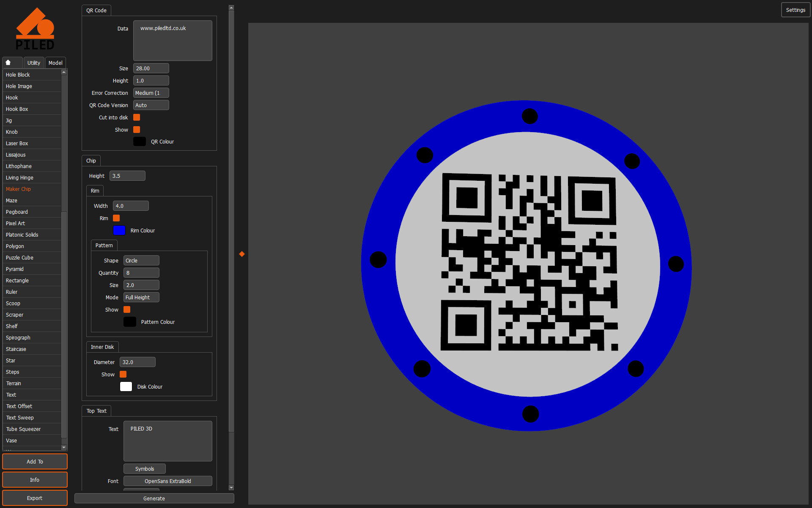Click list scrollbar down arrow
812x508 pixels.
[x=64, y=447]
